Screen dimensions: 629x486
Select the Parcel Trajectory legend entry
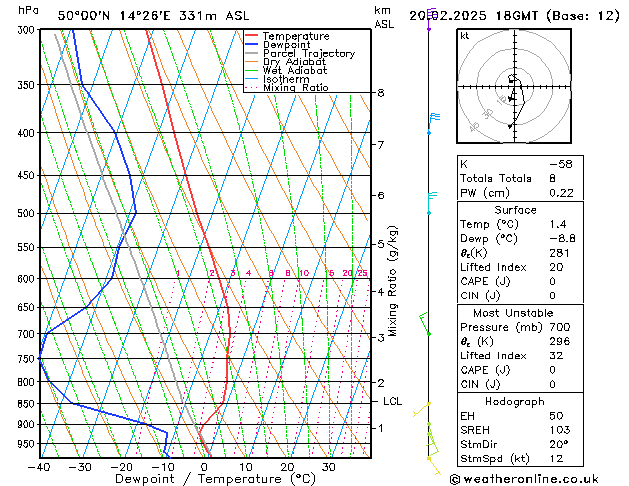308,54
